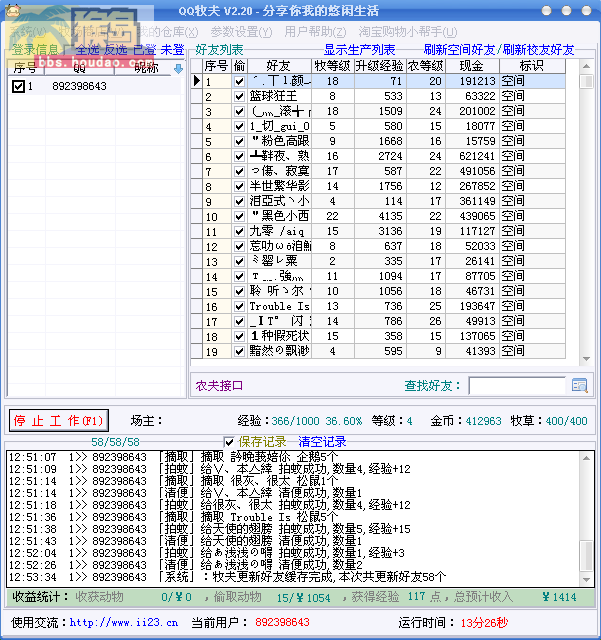Click the red current user 892398643 text

click(x=282, y=622)
